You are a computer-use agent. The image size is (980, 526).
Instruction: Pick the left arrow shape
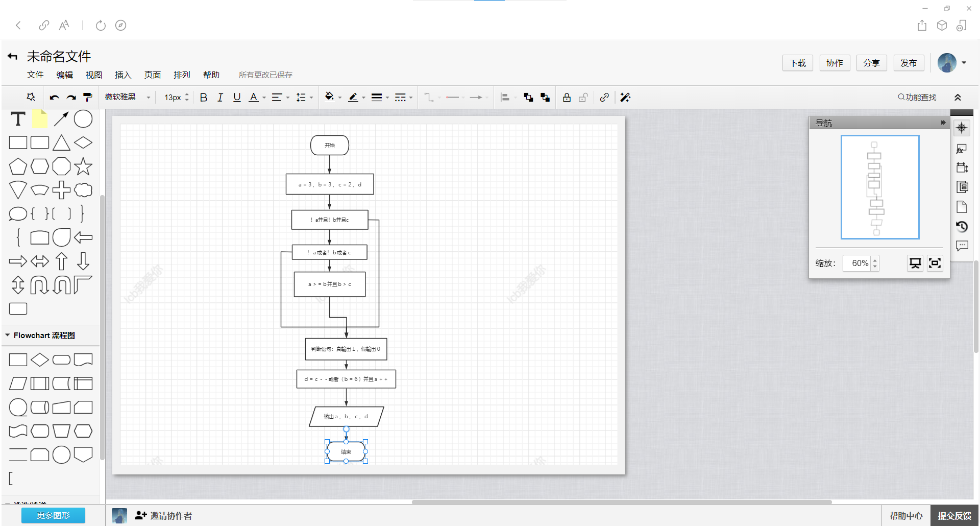pos(83,237)
